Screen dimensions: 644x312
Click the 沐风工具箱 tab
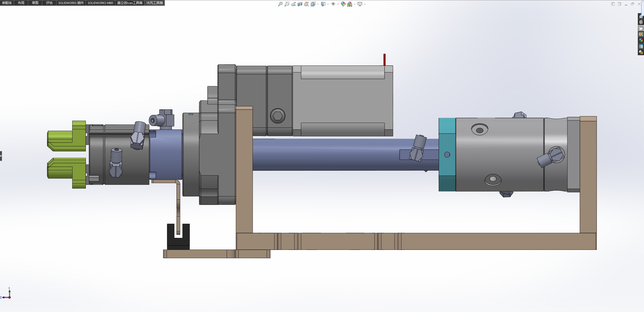tap(155, 3)
